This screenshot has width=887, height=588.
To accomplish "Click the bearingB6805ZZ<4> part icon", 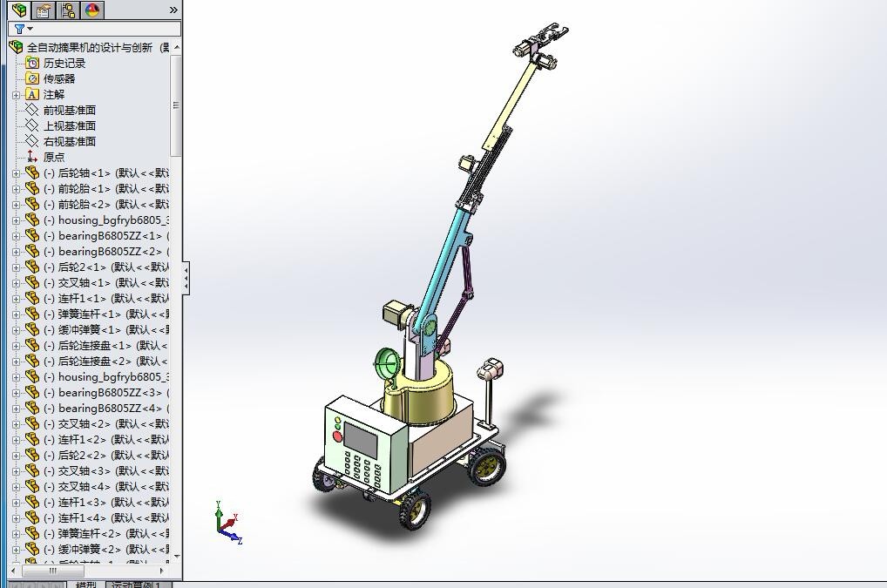I will 32,409.
